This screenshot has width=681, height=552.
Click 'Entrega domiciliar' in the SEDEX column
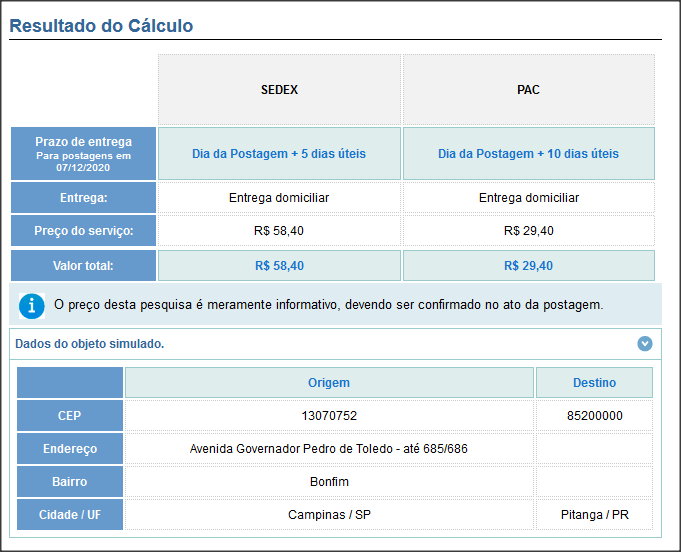279,198
